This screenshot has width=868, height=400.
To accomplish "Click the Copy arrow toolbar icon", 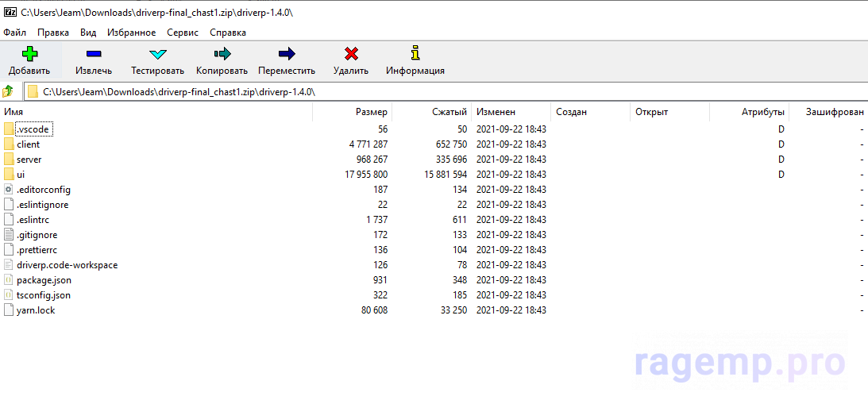I will pyautogui.click(x=222, y=54).
